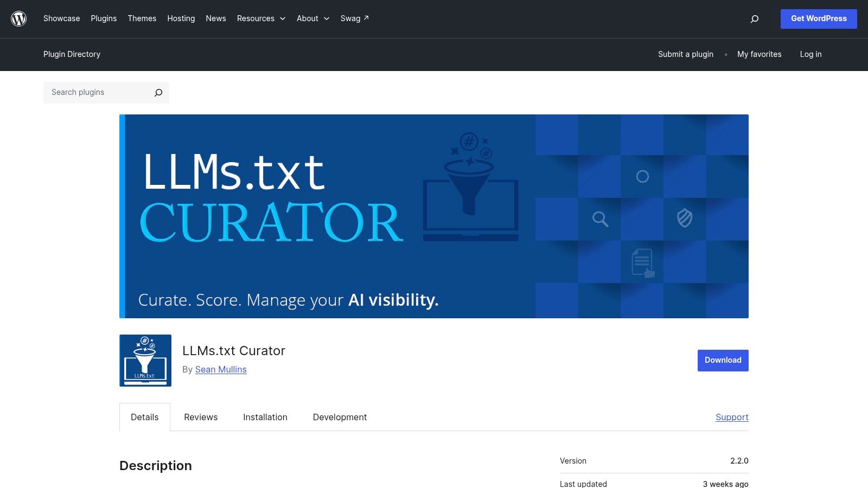Open the Themes menu item
Screen dimensions: 868x488
click(x=142, y=18)
